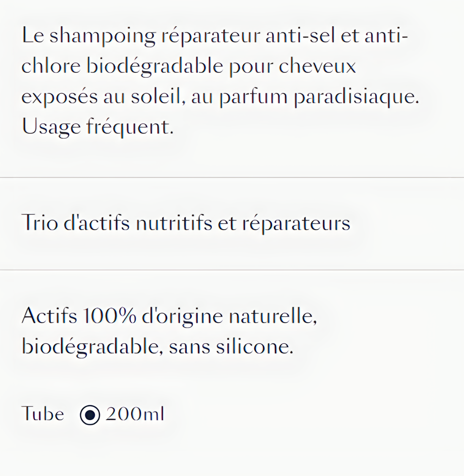Viewport: 464px width, 476px height.
Task: Select the 200ml radio button
Action: tap(90, 415)
